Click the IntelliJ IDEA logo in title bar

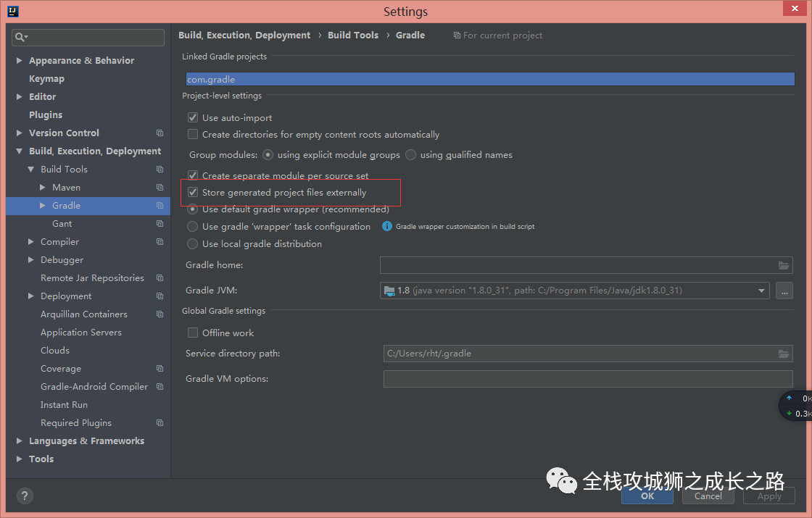tap(13, 12)
